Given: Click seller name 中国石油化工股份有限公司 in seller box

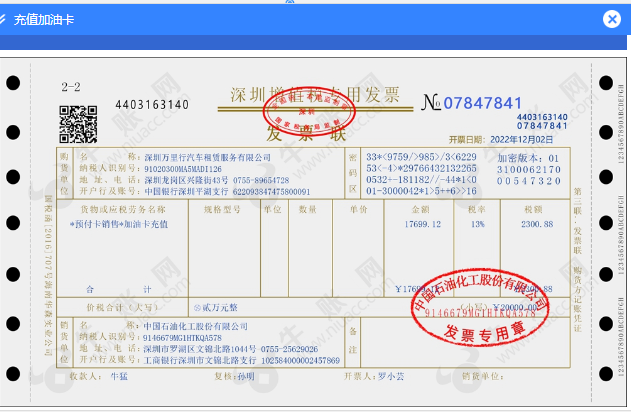Looking at the screenshot, I should click(x=196, y=326).
